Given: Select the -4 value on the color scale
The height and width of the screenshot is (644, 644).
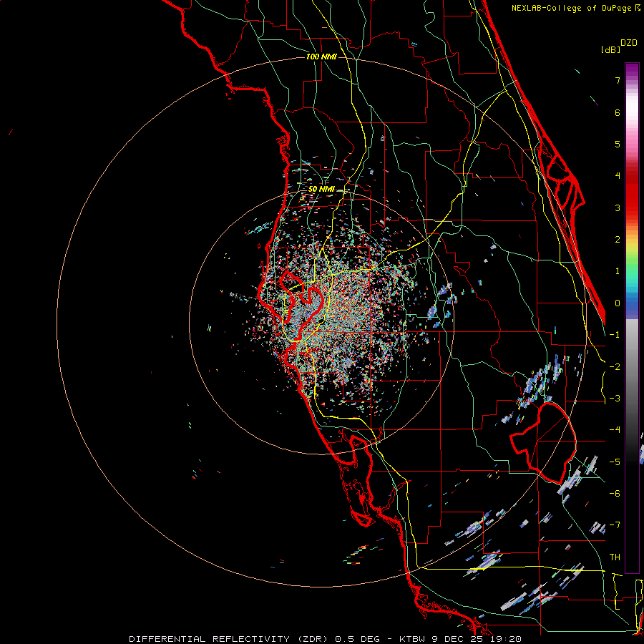Looking at the screenshot, I should 615,430.
